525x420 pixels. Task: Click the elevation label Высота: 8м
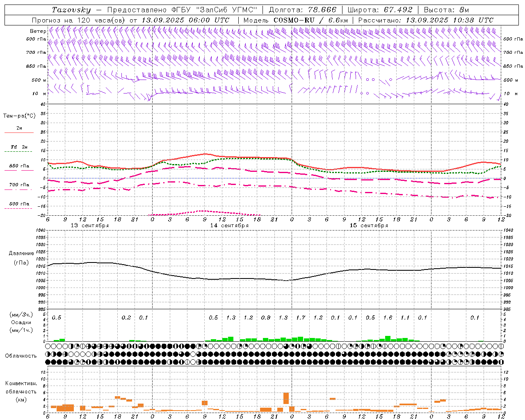[x=446, y=10]
